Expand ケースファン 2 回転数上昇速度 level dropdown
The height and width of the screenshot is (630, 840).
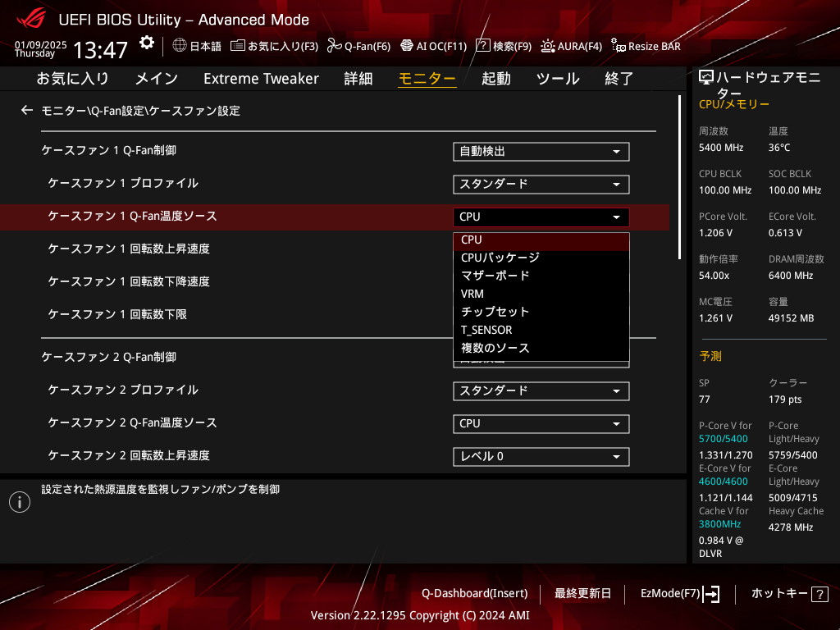541,457
